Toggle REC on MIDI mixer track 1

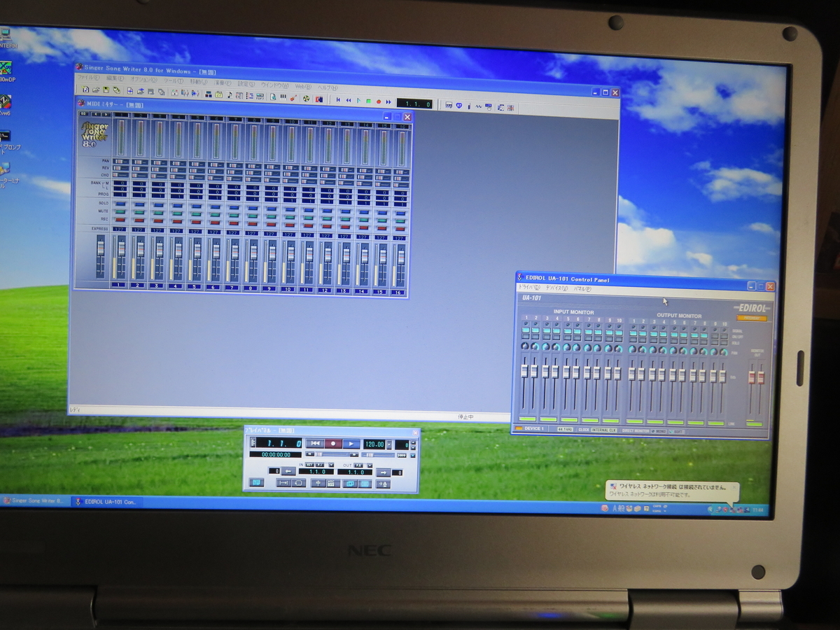120,219
